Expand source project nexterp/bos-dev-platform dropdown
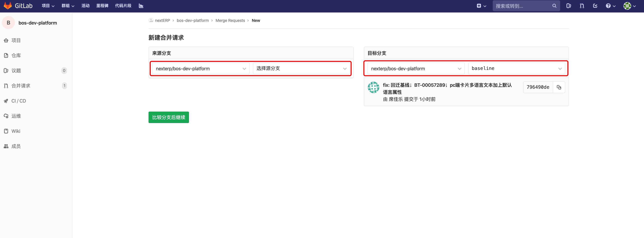 click(201, 68)
